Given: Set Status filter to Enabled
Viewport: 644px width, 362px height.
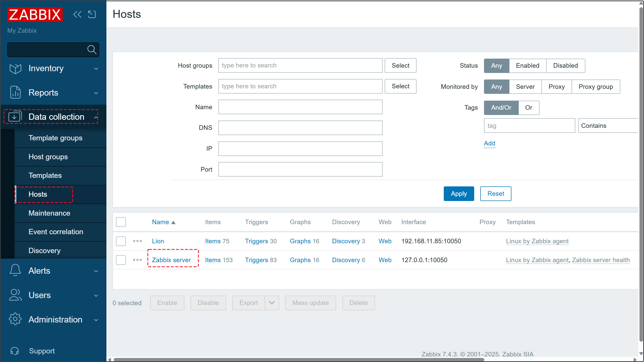Looking at the screenshot, I should 528,66.
